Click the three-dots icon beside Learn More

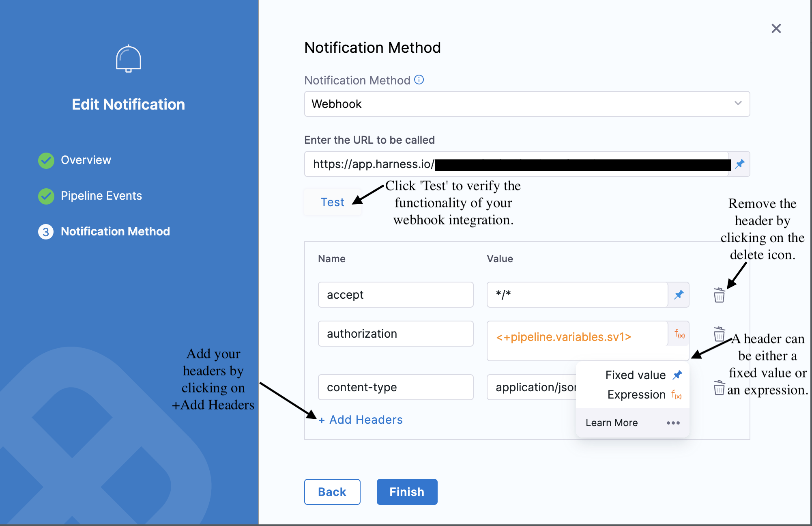(673, 423)
